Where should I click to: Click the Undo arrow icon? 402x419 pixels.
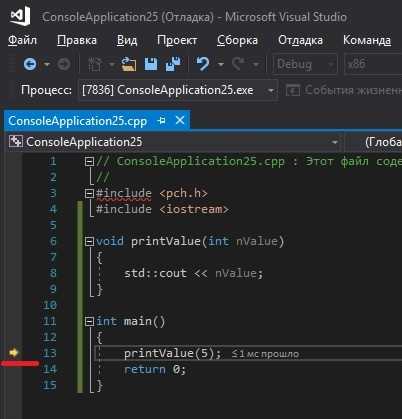point(203,64)
